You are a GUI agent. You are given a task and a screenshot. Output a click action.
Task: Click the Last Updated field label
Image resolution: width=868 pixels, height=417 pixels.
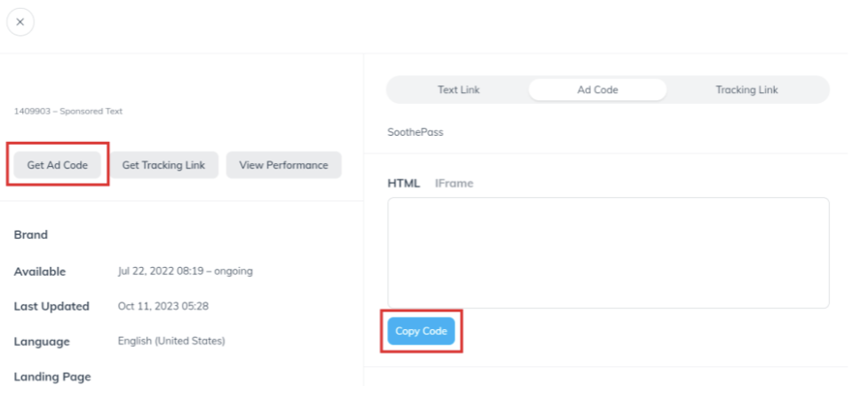pyautogui.click(x=51, y=306)
